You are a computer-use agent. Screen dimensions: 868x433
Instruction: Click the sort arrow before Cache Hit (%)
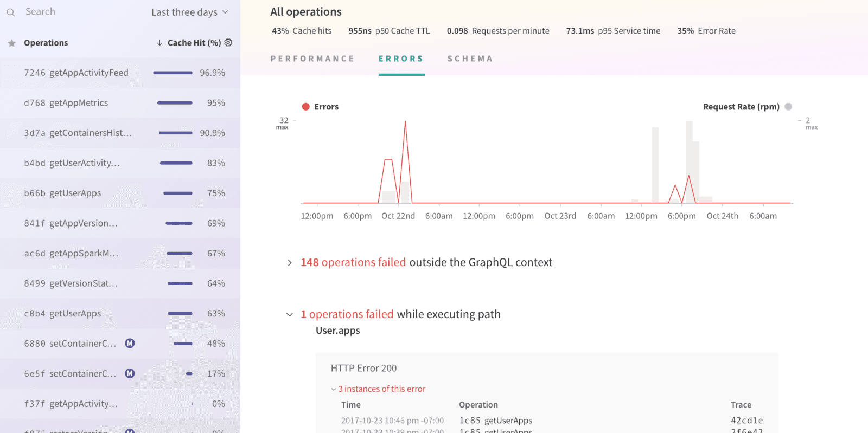pyautogui.click(x=159, y=42)
